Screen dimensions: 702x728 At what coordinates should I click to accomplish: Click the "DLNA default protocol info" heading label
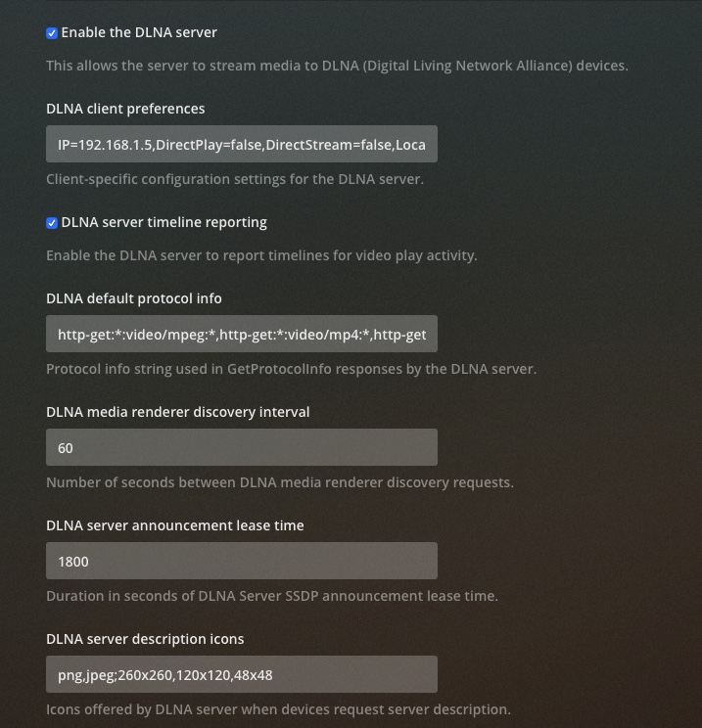coord(134,298)
